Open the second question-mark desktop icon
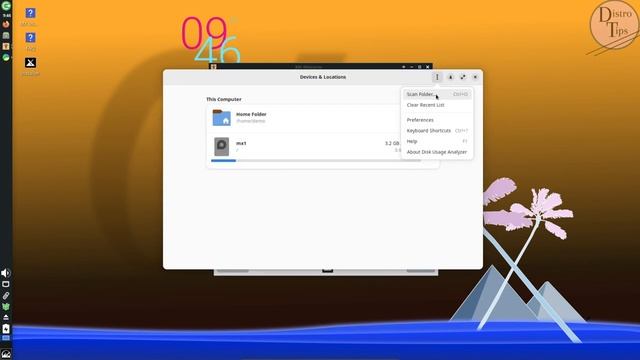The height and width of the screenshot is (360, 640). (x=30, y=38)
